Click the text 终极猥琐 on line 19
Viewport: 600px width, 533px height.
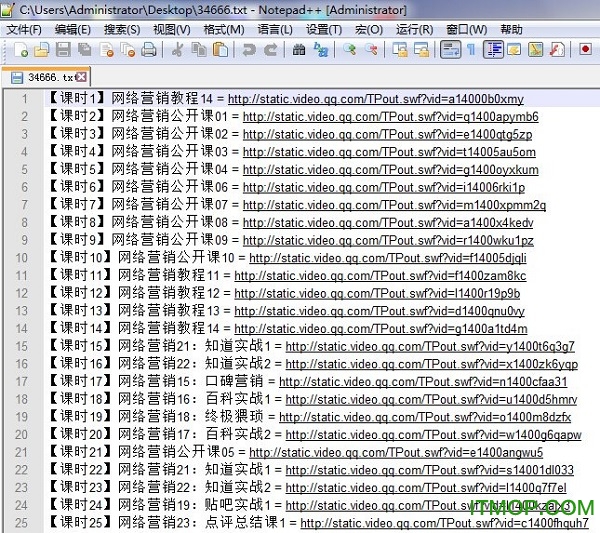coord(234,416)
